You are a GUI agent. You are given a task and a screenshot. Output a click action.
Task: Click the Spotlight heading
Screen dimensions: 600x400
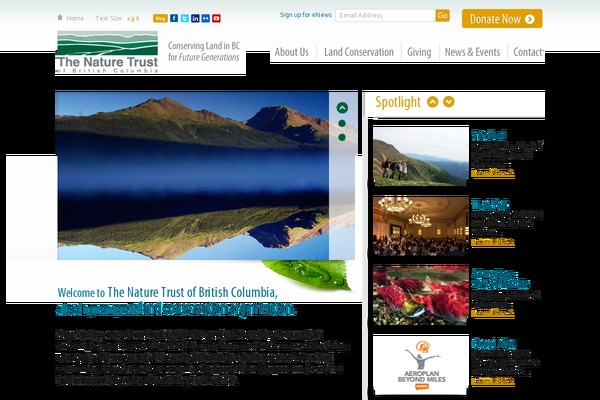point(398,102)
